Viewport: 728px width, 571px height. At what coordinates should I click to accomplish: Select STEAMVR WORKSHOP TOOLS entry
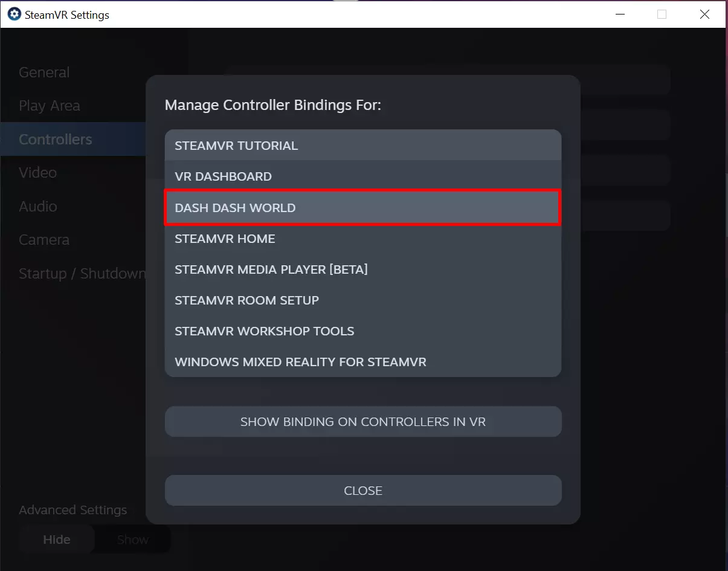[x=362, y=331]
